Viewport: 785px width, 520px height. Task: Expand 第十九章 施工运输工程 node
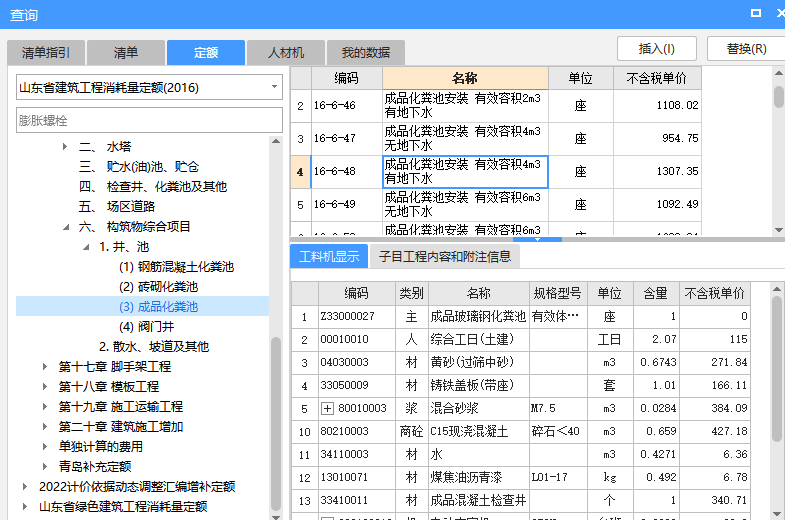pos(45,407)
